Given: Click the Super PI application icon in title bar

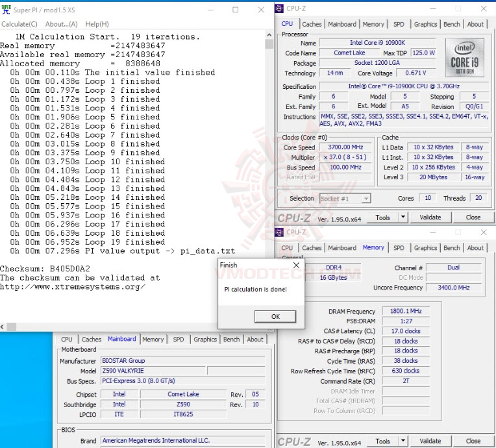Looking at the screenshot, I should pos(6,10).
